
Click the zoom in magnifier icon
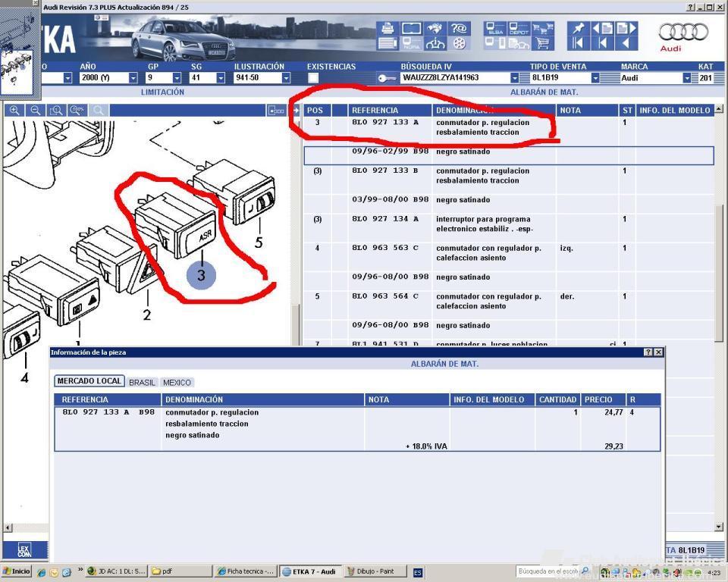(x=14, y=111)
